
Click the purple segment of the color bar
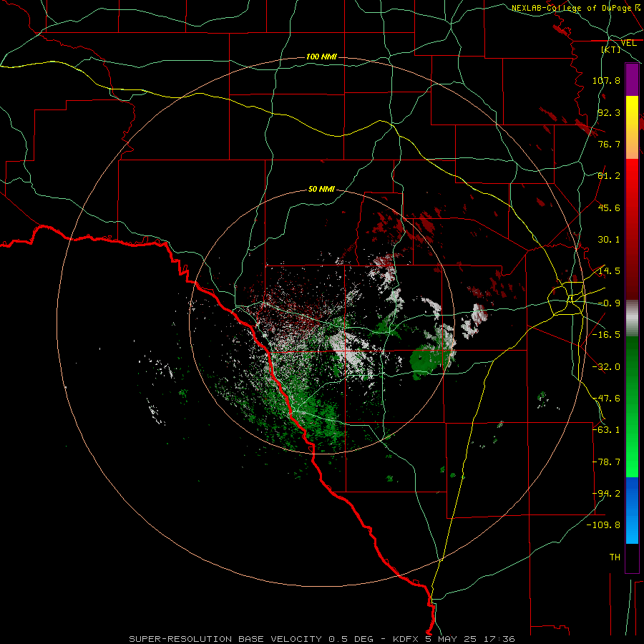632,79
